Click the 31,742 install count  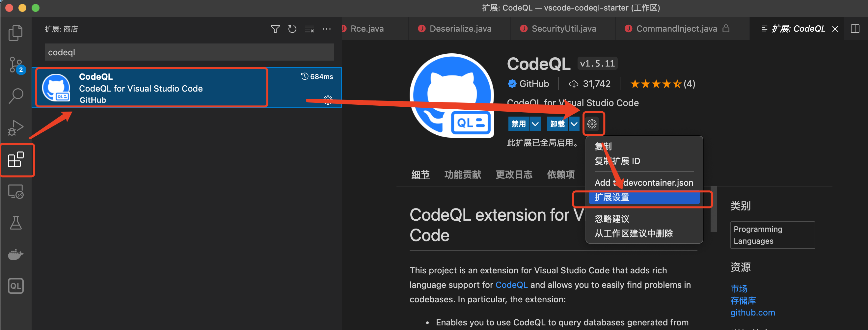point(590,84)
